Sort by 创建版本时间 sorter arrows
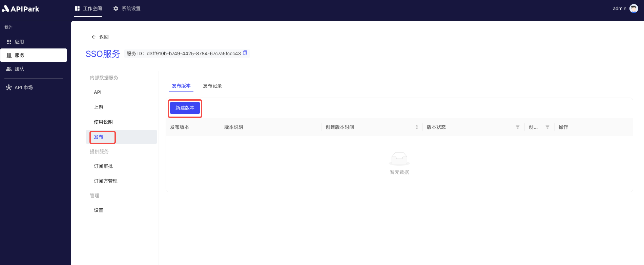644x265 pixels. pyautogui.click(x=417, y=127)
